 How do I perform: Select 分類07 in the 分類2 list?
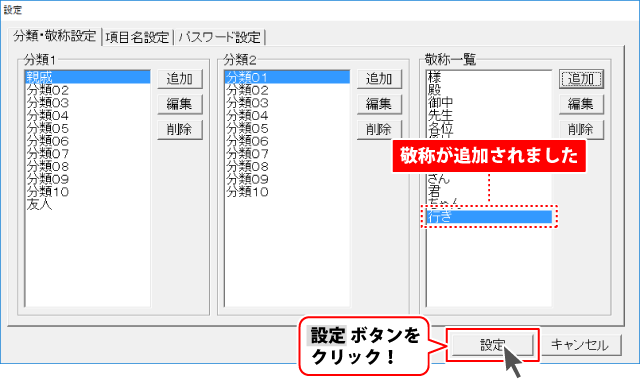point(287,153)
